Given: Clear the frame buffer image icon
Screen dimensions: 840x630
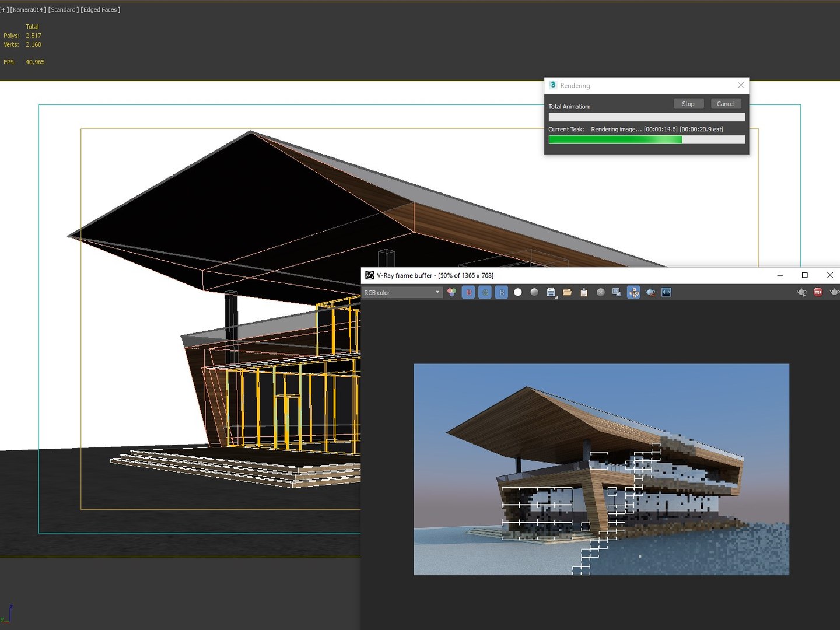Looking at the screenshot, I should click(x=600, y=292).
